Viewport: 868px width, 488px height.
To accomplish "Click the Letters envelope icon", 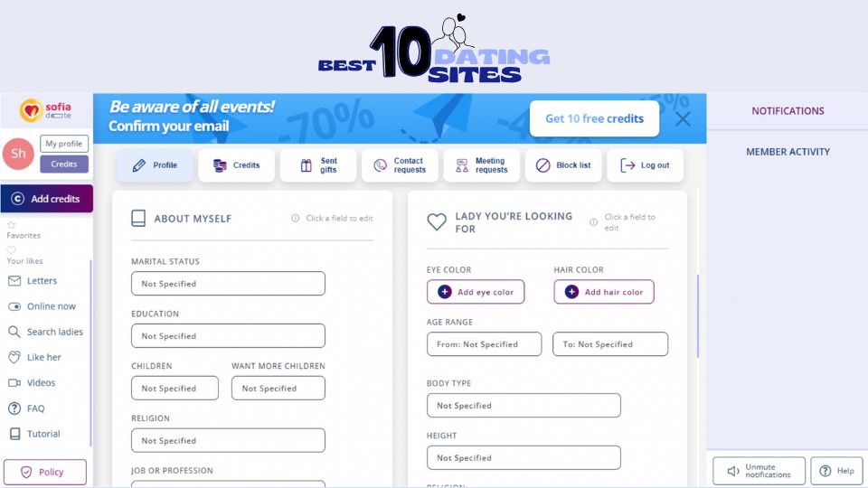I will tap(14, 281).
